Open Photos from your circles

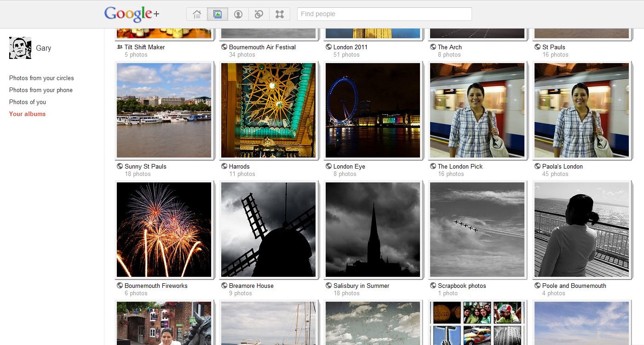point(41,78)
